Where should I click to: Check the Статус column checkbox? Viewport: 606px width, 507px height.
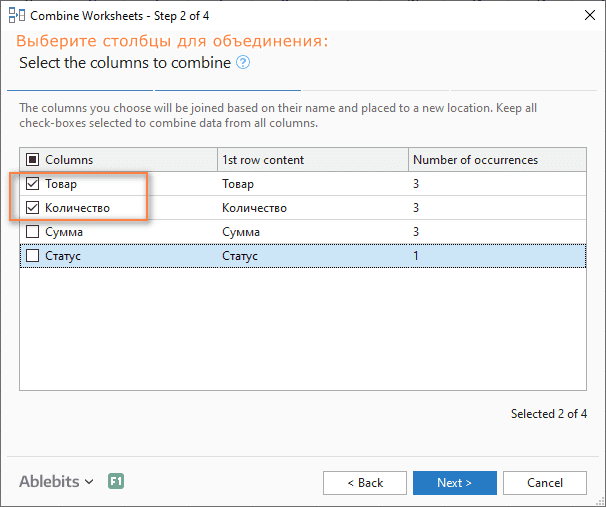[32, 255]
